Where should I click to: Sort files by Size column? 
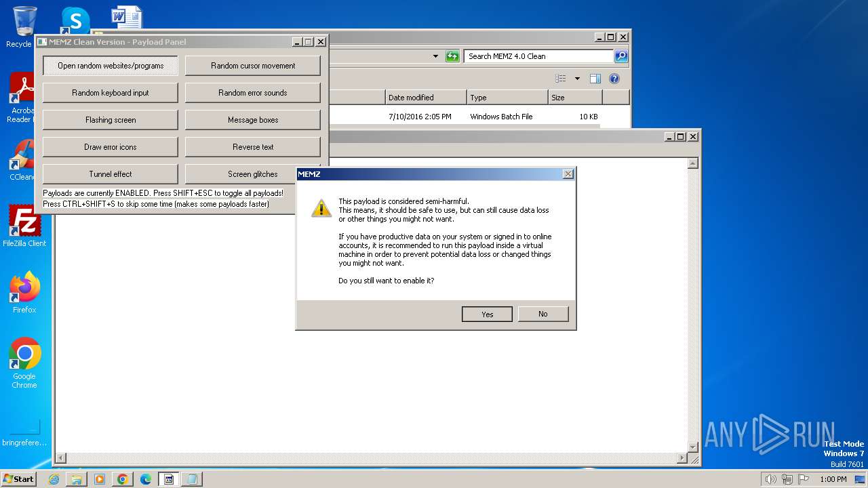tap(575, 98)
